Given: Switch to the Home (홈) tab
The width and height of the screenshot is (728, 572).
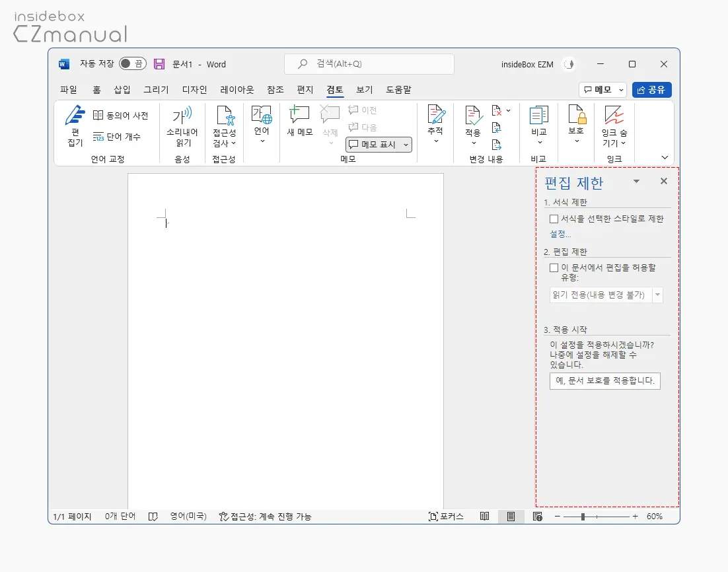Looking at the screenshot, I should 96,90.
